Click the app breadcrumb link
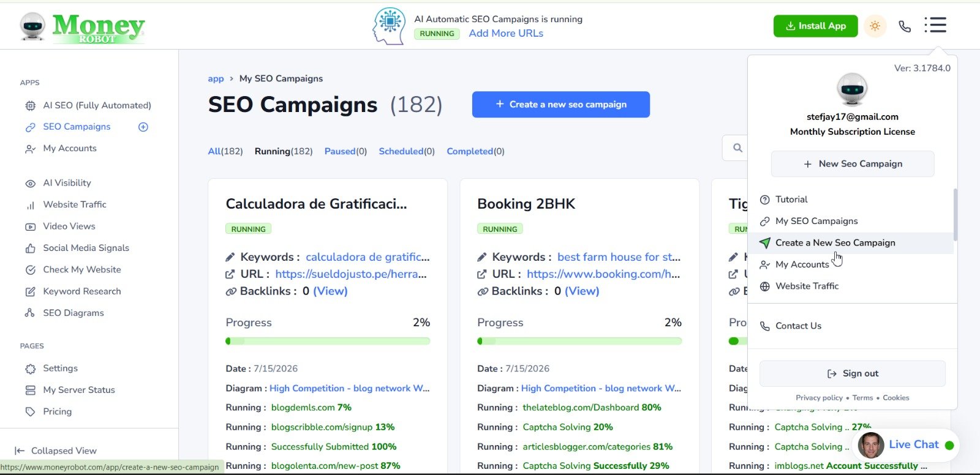 tap(216, 78)
